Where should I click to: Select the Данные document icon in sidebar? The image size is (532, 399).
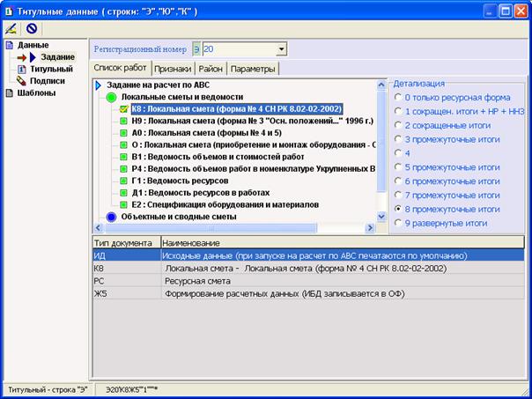(10, 45)
